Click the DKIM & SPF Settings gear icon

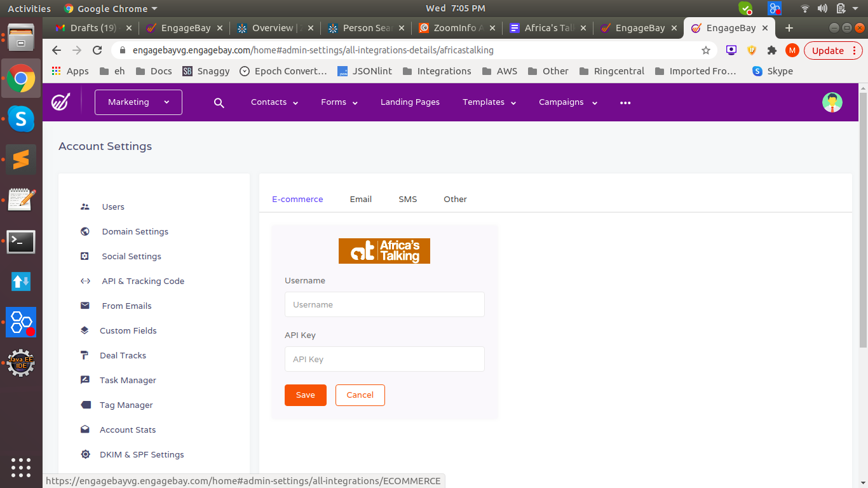click(x=85, y=454)
